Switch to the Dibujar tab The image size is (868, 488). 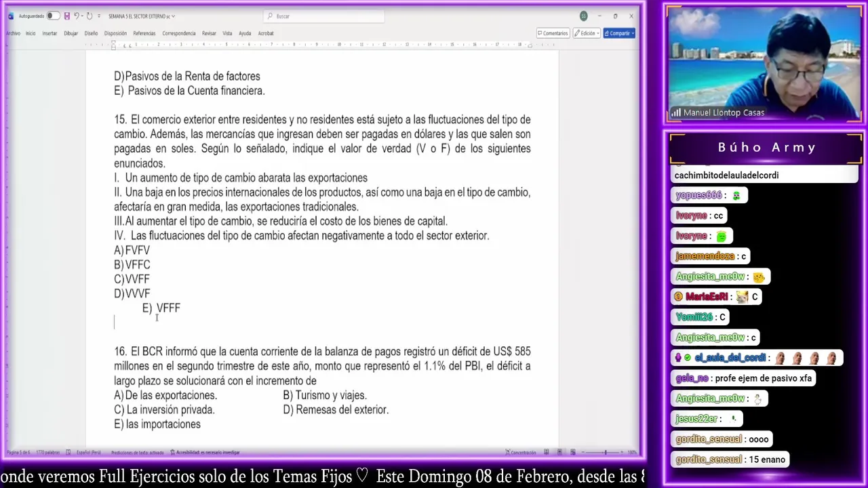coord(71,33)
